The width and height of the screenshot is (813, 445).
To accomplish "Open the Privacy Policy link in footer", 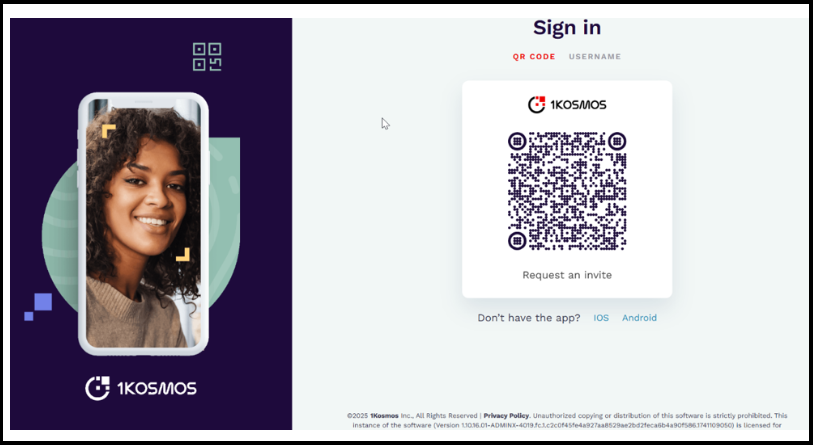I will click(506, 415).
